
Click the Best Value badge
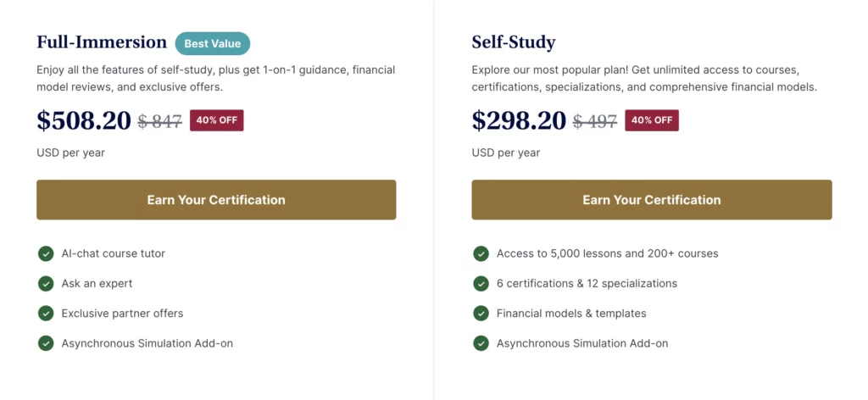point(213,44)
